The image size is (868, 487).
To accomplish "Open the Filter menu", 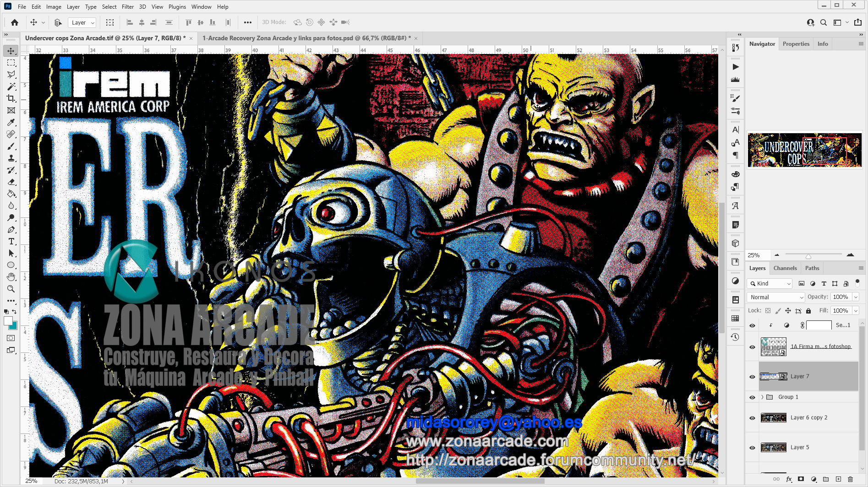I will (x=127, y=7).
